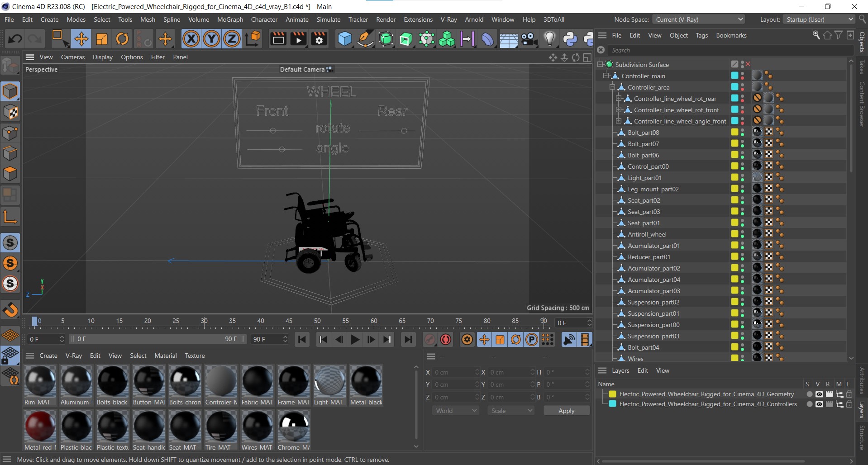Click the Apply button

coord(566,411)
